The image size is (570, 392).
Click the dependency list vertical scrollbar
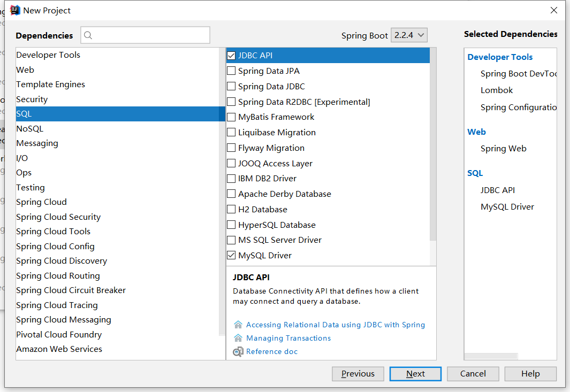pyautogui.click(x=433, y=144)
